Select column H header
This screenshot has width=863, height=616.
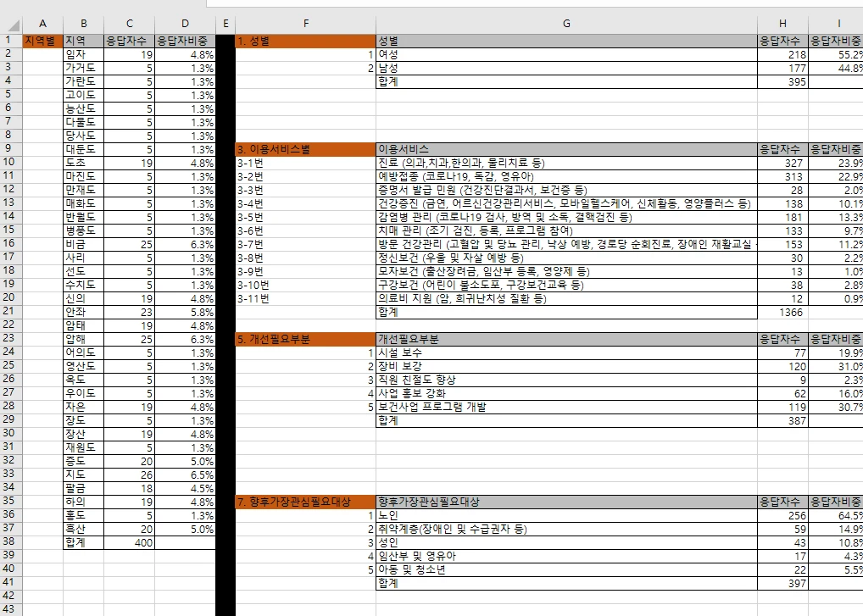782,24
